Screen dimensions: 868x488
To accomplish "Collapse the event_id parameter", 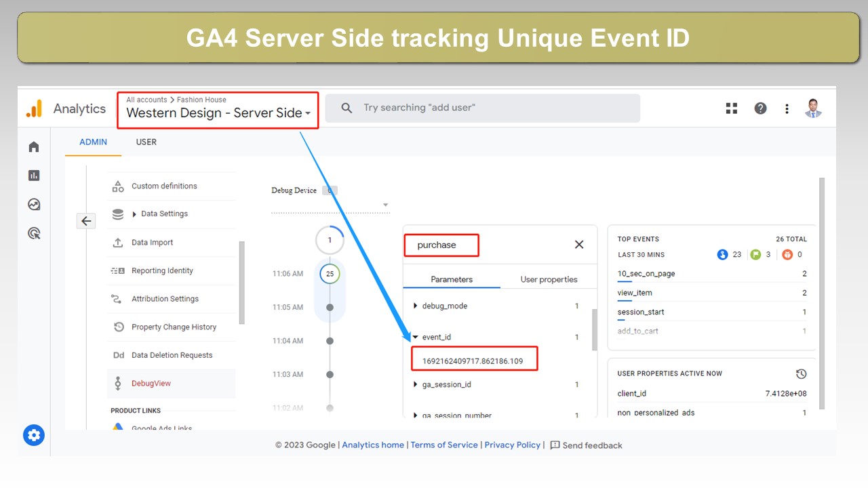I will [x=416, y=337].
